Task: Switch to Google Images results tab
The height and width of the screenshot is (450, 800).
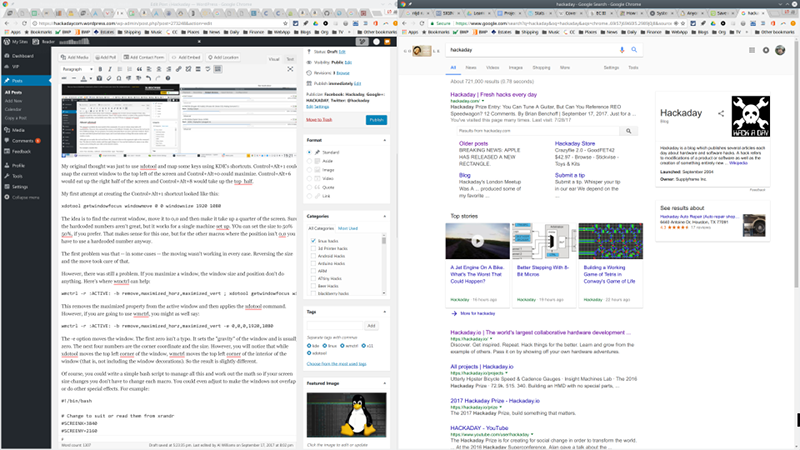Action: [x=507, y=68]
